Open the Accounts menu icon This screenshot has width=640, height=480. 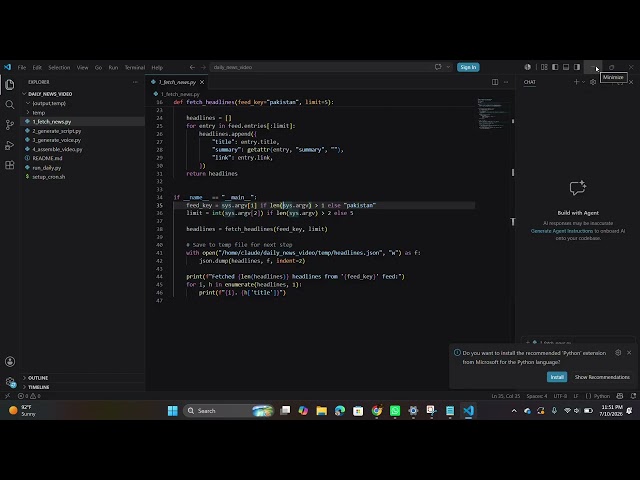pyautogui.click(x=10, y=362)
